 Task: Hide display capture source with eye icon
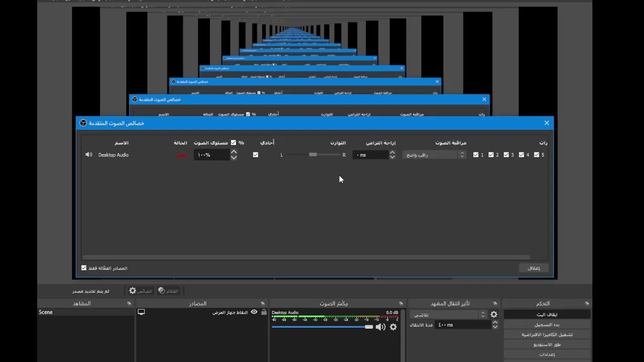[x=254, y=312]
